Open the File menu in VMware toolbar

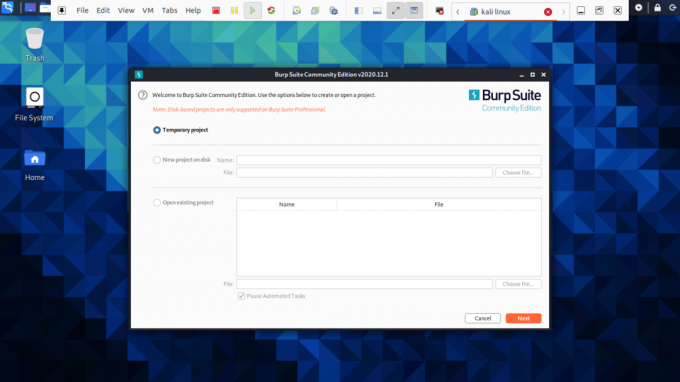coord(82,10)
